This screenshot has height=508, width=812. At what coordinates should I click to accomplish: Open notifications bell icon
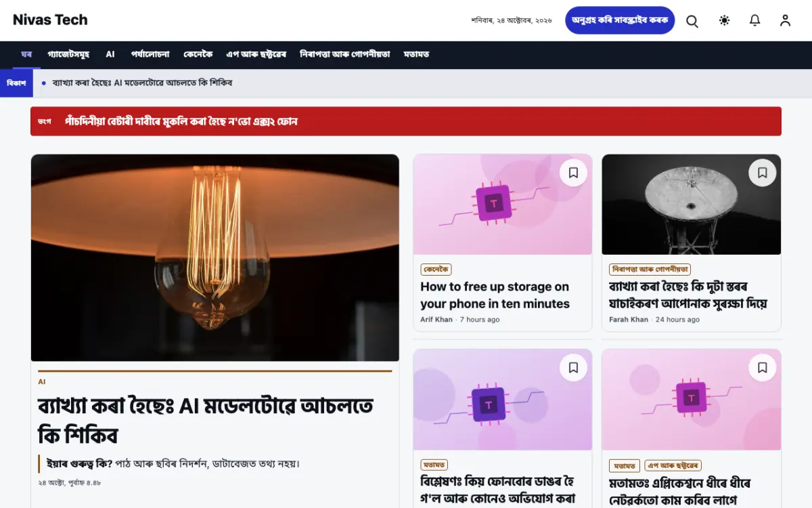click(x=755, y=20)
